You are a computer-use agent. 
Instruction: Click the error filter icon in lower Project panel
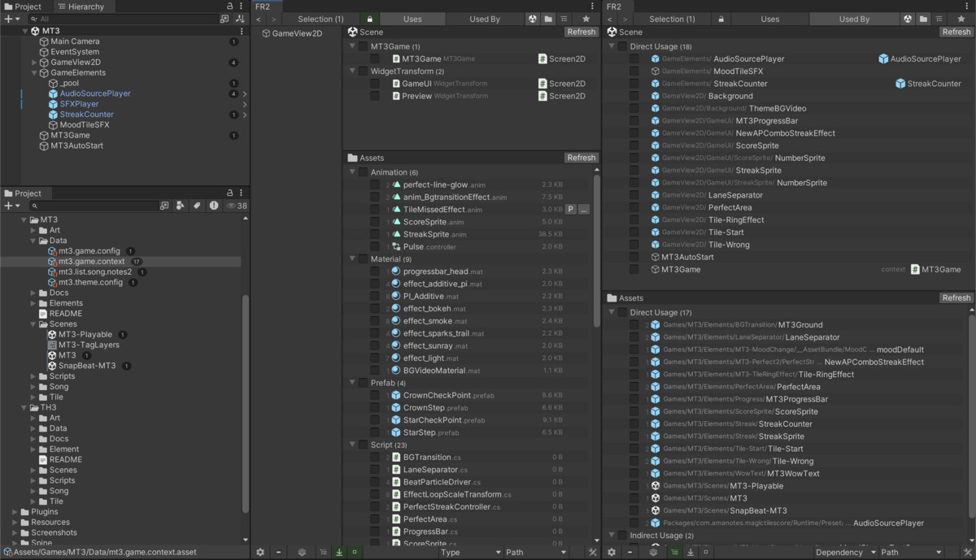tap(214, 206)
